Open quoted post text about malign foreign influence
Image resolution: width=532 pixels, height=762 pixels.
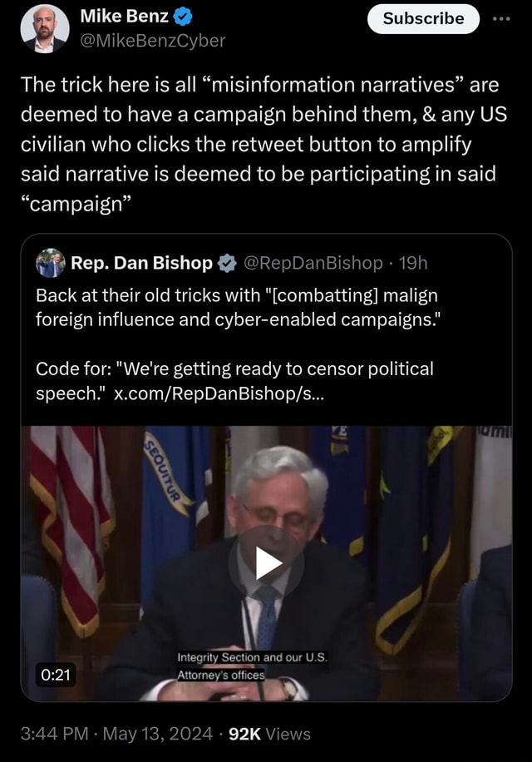(x=236, y=307)
